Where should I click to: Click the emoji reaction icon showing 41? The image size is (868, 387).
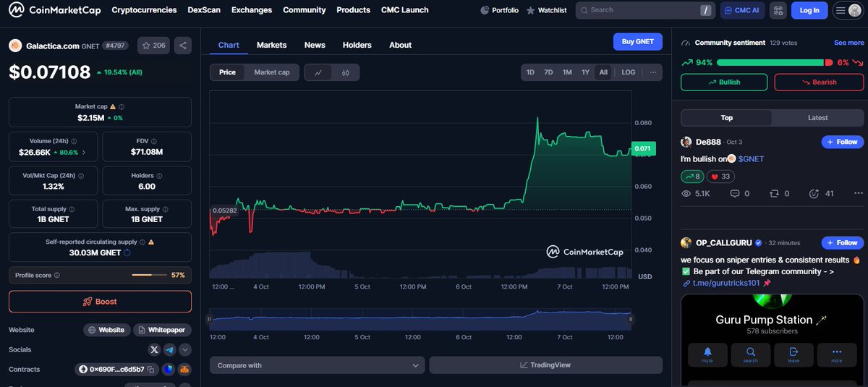(814, 193)
